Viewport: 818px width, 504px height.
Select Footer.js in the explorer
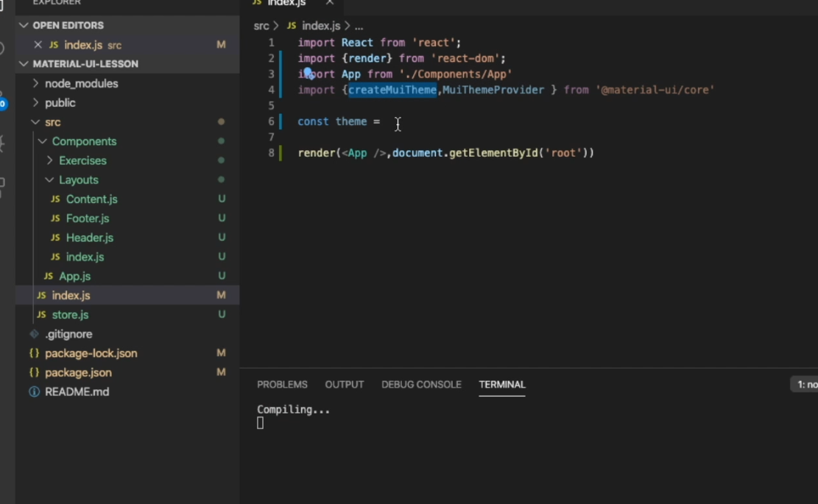[x=87, y=218]
